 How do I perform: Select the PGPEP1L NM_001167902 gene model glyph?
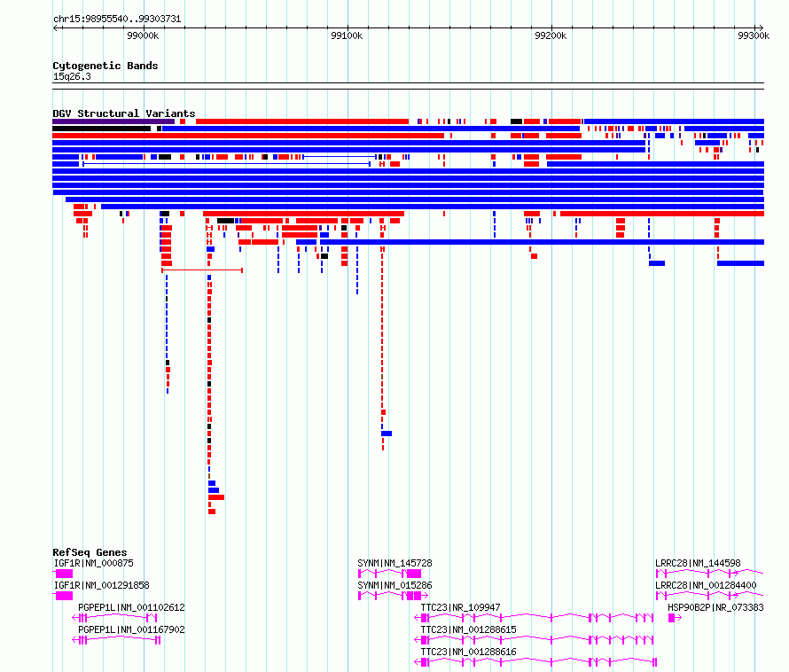click(116, 640)
